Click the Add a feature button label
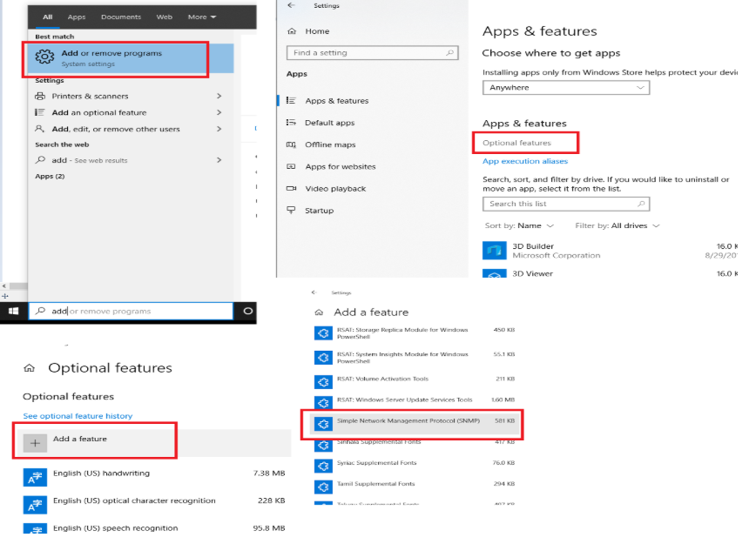The height and width of the screenshot is (544, 756). coord(80,439)
